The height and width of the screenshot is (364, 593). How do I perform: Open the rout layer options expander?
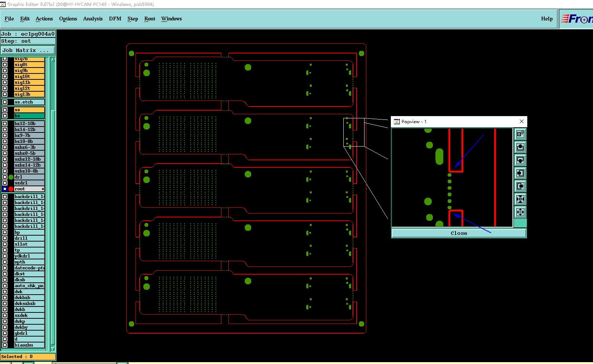(43, 189)
